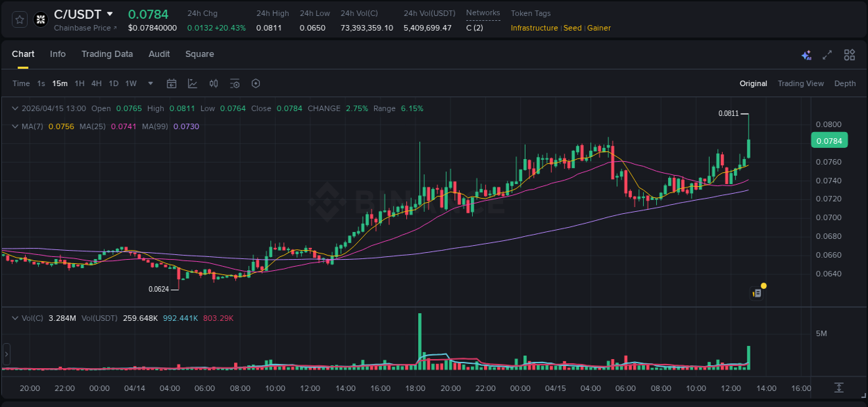Open the chart settings hexagon icon

256,83
